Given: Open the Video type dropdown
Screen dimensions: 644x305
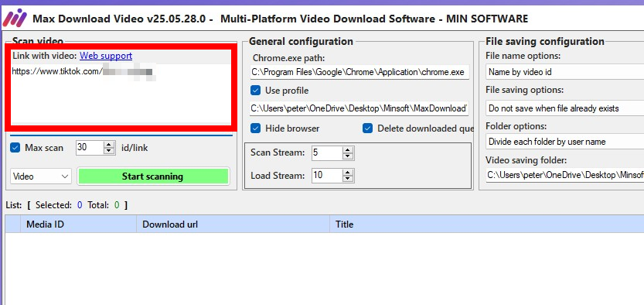Looking at the screenshot, I should (x=41, y=176).
